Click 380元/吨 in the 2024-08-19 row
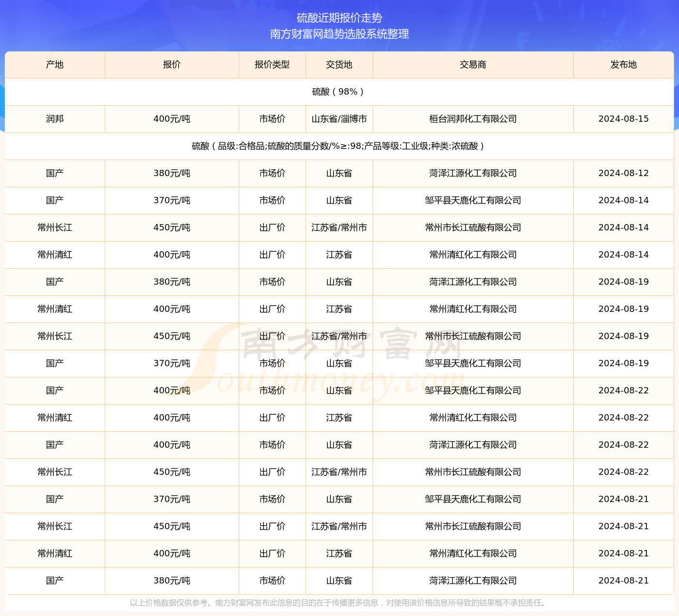The image size is (679, 616). [x=172, y=282]
